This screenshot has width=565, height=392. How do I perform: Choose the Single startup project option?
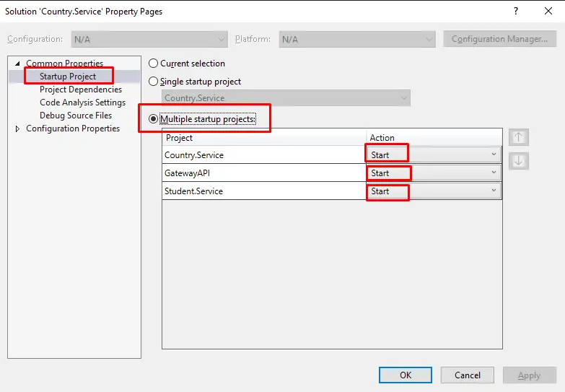(153, 82)
